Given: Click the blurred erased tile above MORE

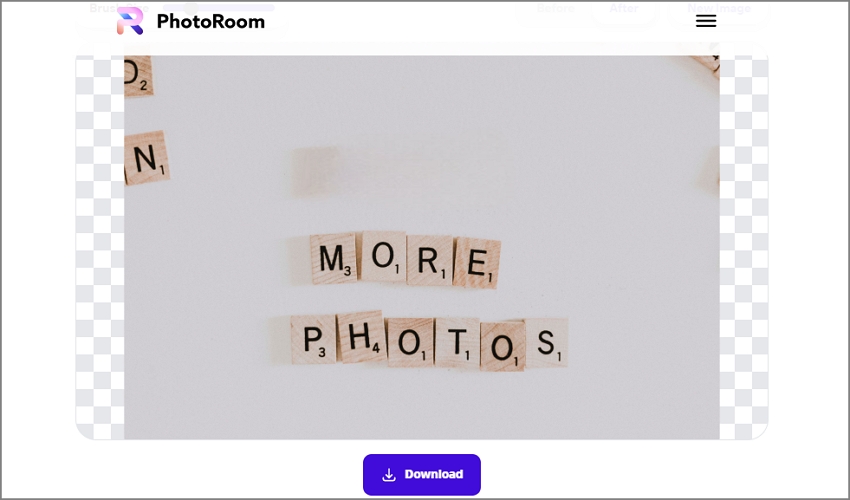Looking at the screenshot, I should pos(315,171).
